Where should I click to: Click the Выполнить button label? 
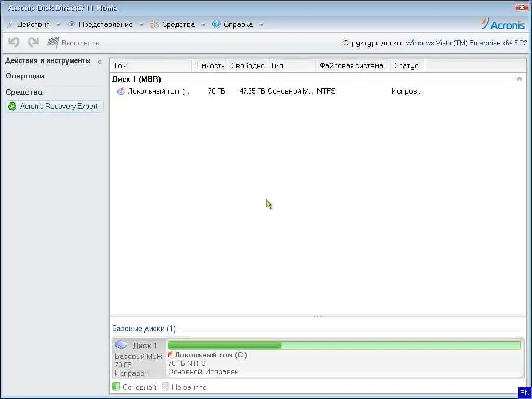click(x=81, y=43)
